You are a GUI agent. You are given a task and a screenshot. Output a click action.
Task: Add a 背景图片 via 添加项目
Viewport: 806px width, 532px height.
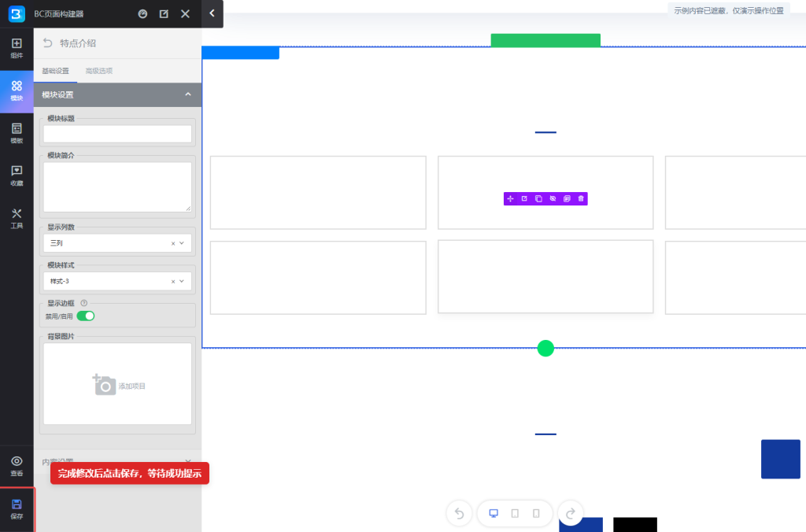pos(117,384)
